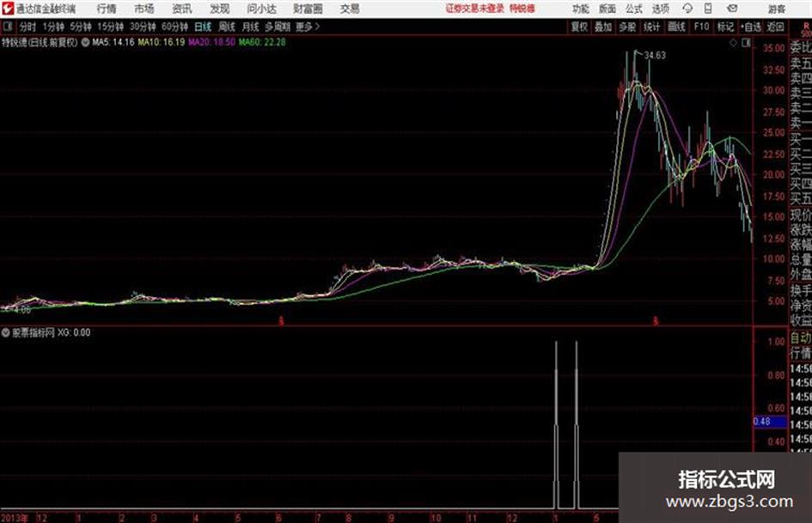The height and width of the screenshot is (523, 812).
Task: Expand the 更多 periods list
Action: click(308, 27)
